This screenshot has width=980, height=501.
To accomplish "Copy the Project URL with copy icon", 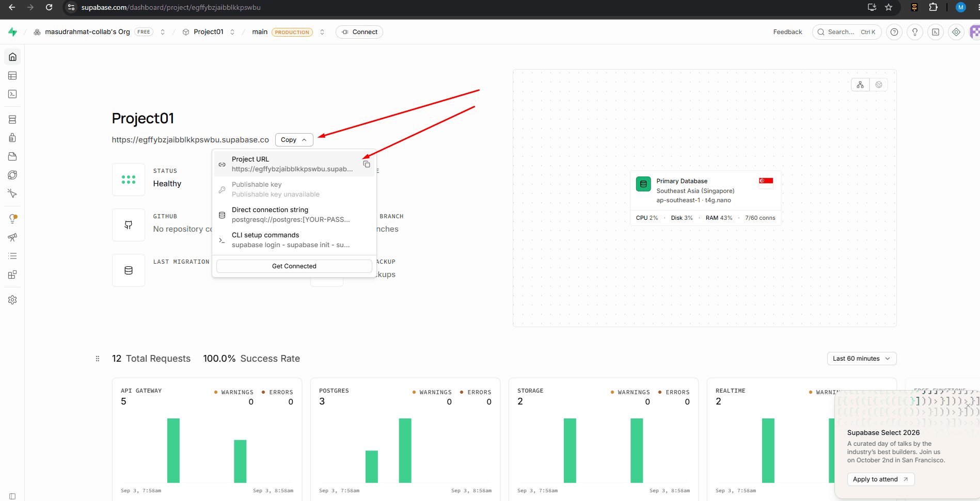I will pyautogui.click(x=367, y=164).
